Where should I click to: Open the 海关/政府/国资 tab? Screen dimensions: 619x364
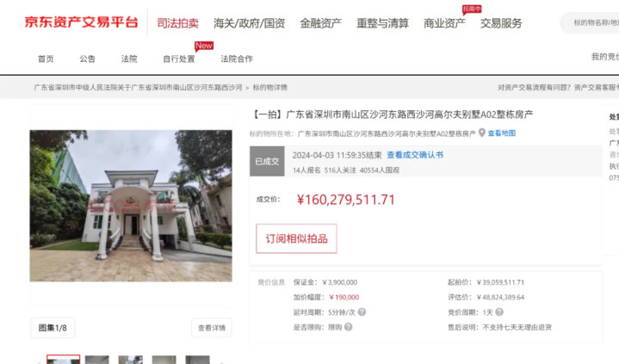(249, 23)
